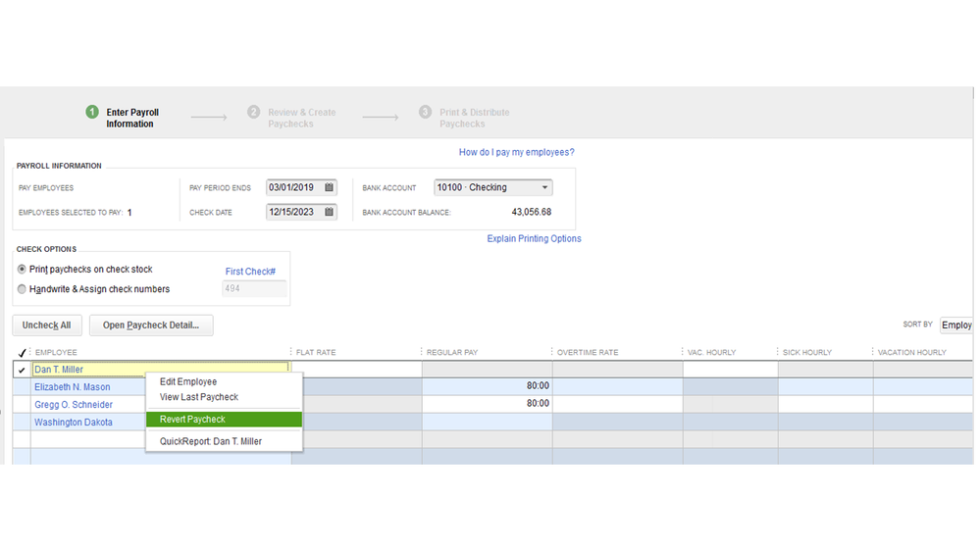Click bank account balance 43,056.68
The height and width of the screenshot is (551, 980).
pyautogui.click(x=532, y=213)
